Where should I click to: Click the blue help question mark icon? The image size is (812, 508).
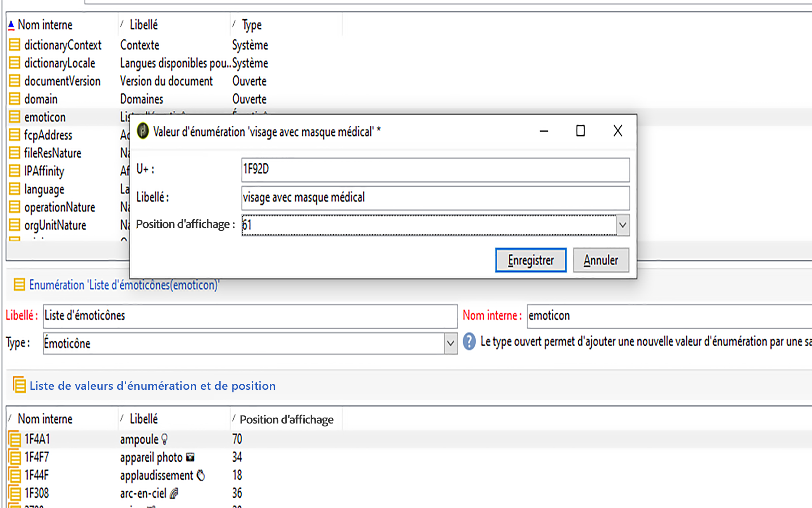click(469, 341)
